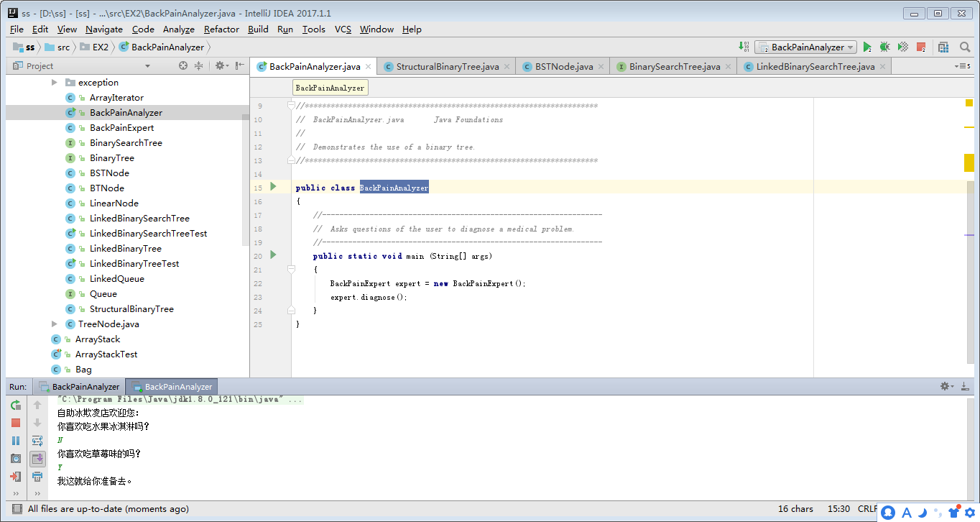This screenshot has width=980, height=522.
Task: Collapse the fold marker at line 21
Action: (291, 269)
